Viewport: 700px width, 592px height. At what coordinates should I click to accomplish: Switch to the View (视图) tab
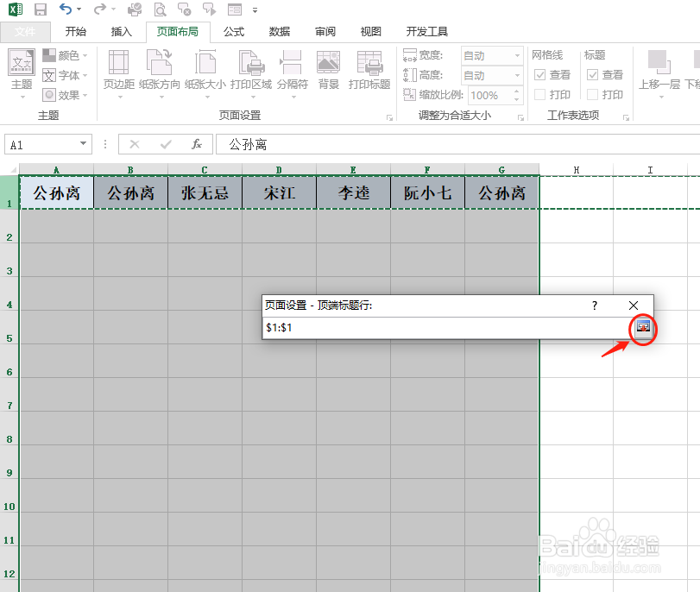pos(370,32)
